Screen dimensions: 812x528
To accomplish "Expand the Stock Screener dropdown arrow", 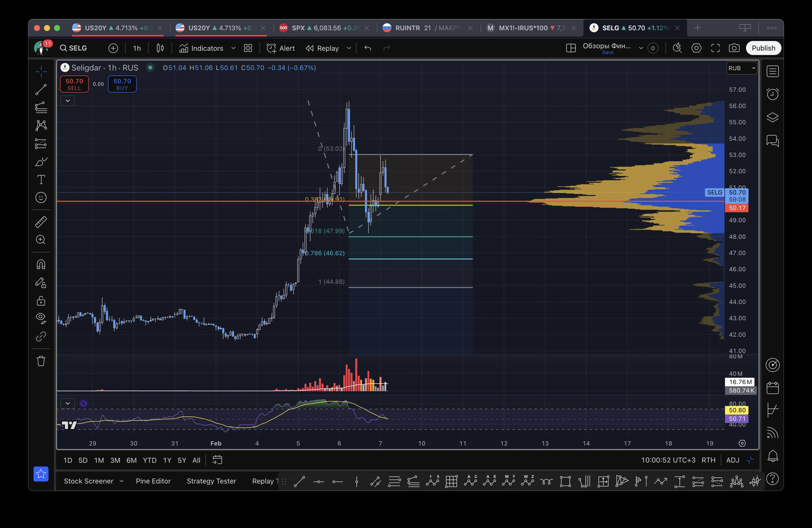I will (121, 481).
